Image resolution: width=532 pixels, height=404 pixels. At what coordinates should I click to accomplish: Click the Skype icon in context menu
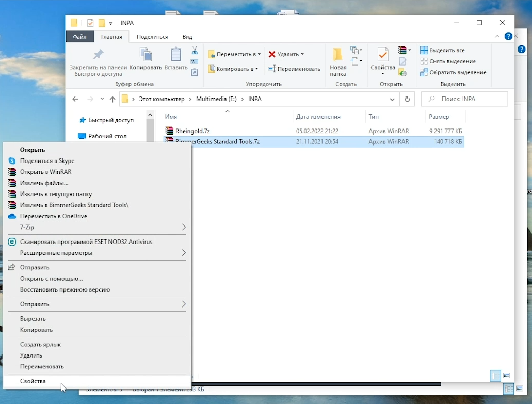point(12,161)
